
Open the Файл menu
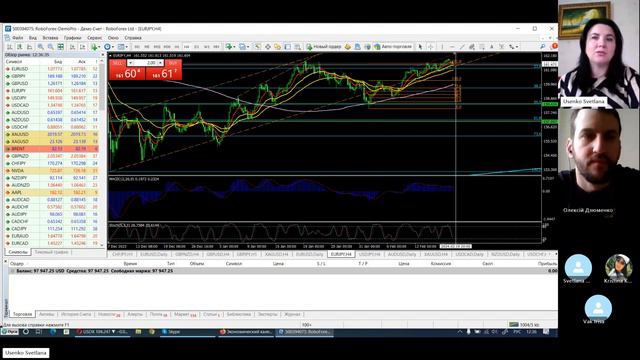tap(18, 38)
